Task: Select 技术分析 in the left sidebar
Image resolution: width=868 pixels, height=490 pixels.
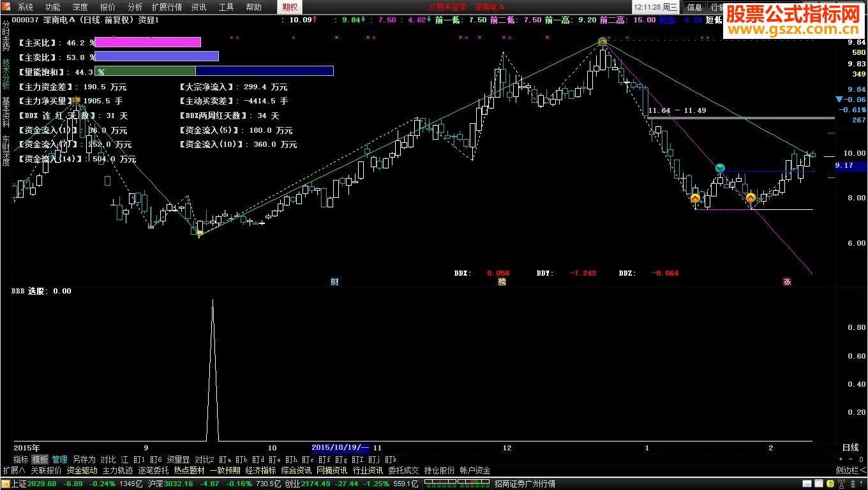Action: point(6,74)
